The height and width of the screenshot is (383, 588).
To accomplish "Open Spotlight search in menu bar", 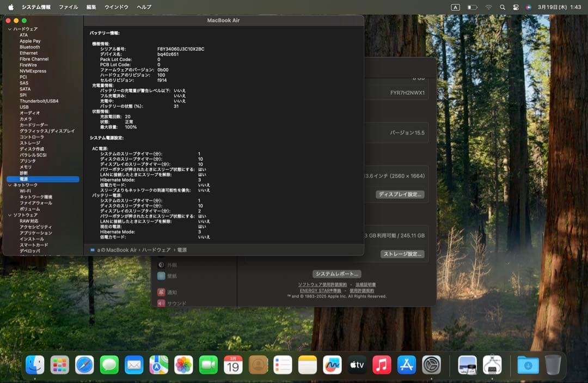I will coord(503,7).
